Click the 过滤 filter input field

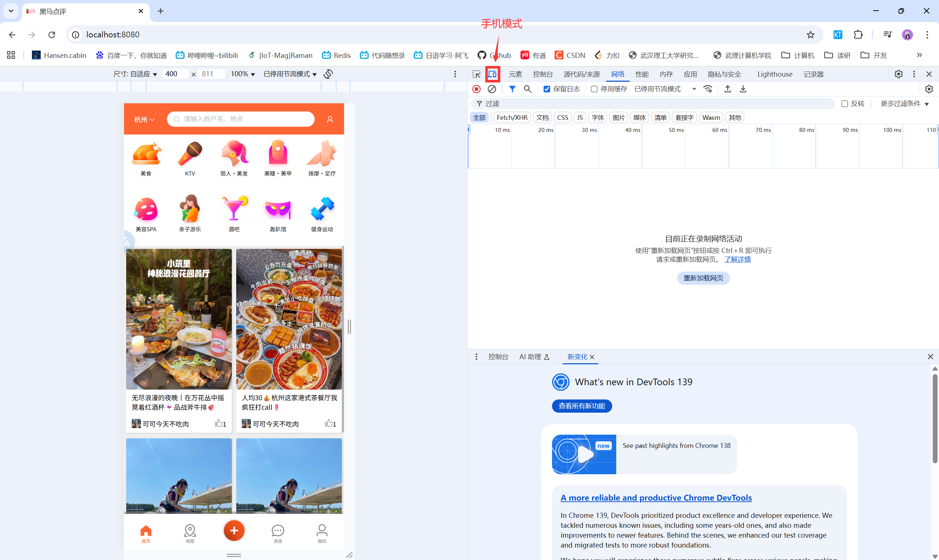pyautogui.click(x=642, y=104)
